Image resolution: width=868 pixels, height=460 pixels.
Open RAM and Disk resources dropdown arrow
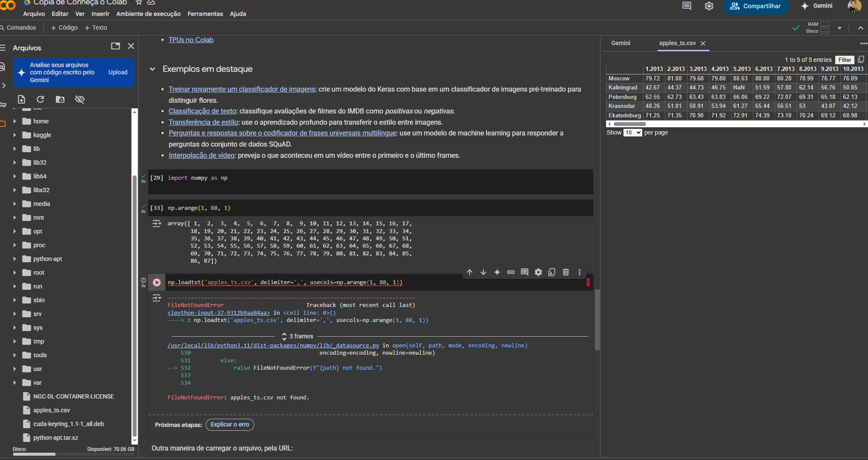pyautogui.click(x=840, y=28)
